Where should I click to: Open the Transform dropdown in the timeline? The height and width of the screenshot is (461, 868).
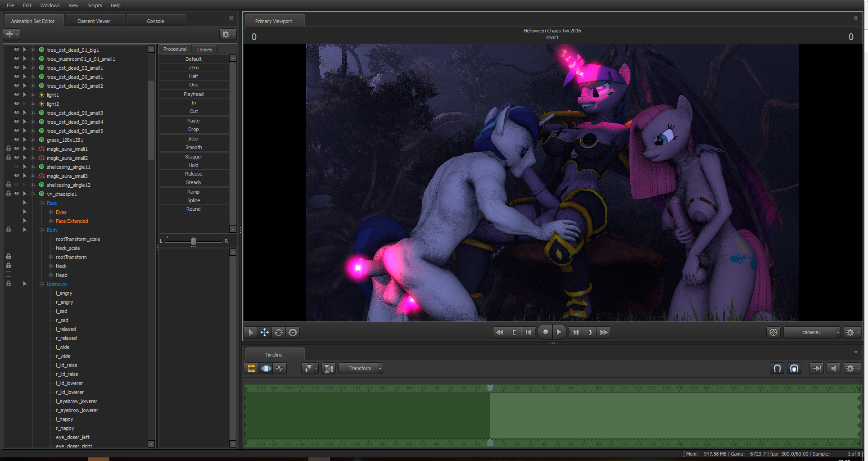361,368
